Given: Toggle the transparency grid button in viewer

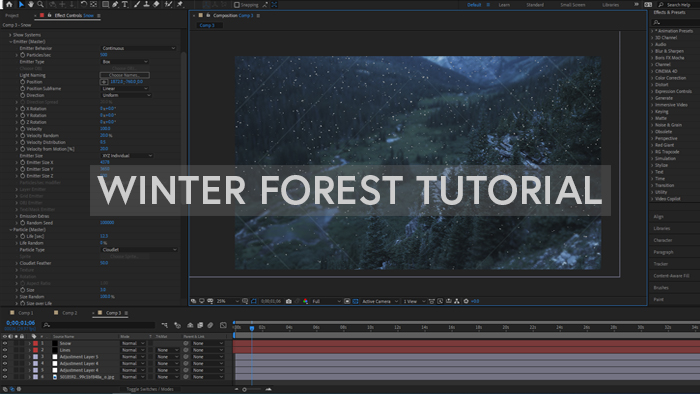Looking at the screenshot, I should click(x=355, y=301).
